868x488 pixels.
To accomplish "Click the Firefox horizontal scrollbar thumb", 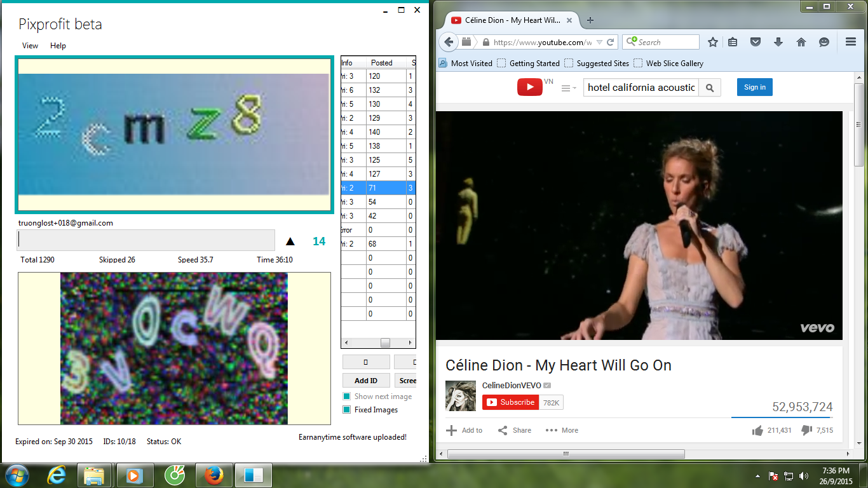I will (566, 454).
